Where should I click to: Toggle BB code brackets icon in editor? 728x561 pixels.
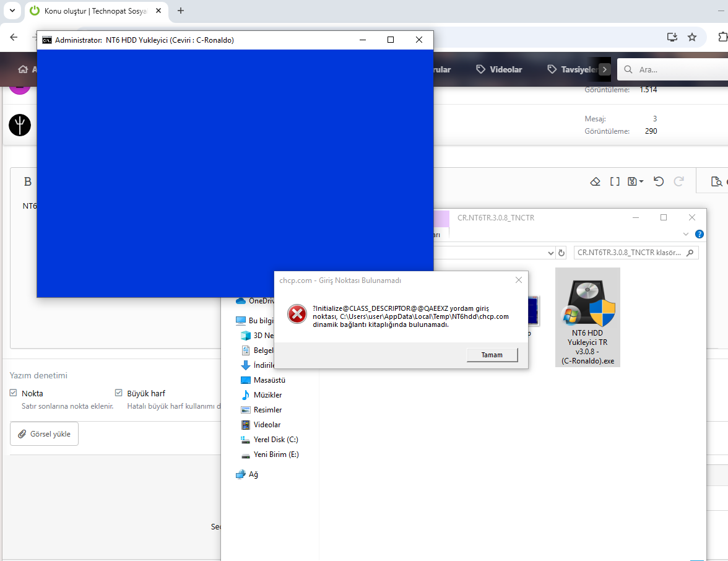615,181
